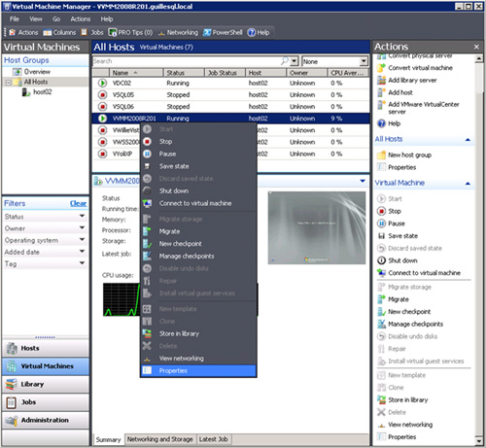Choose View networking in context menu
This screenshot has width=486, height=448.
click(198, 359)
